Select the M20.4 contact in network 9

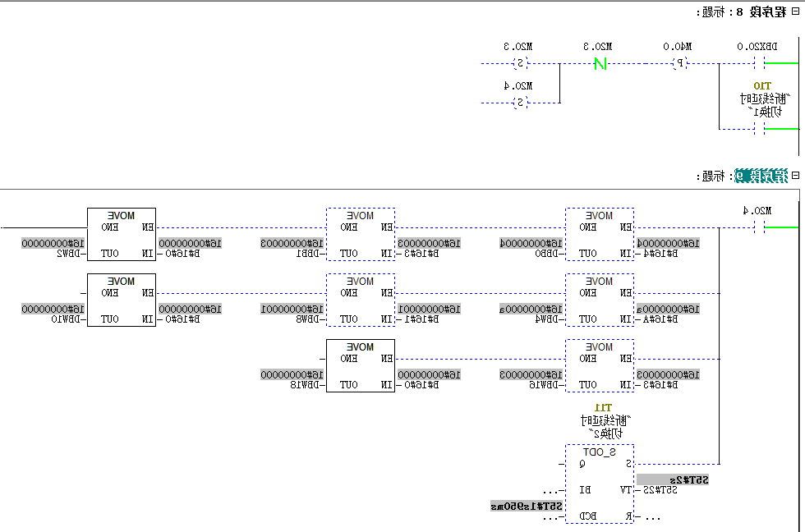pyautogui.click(x=759, y=227)
